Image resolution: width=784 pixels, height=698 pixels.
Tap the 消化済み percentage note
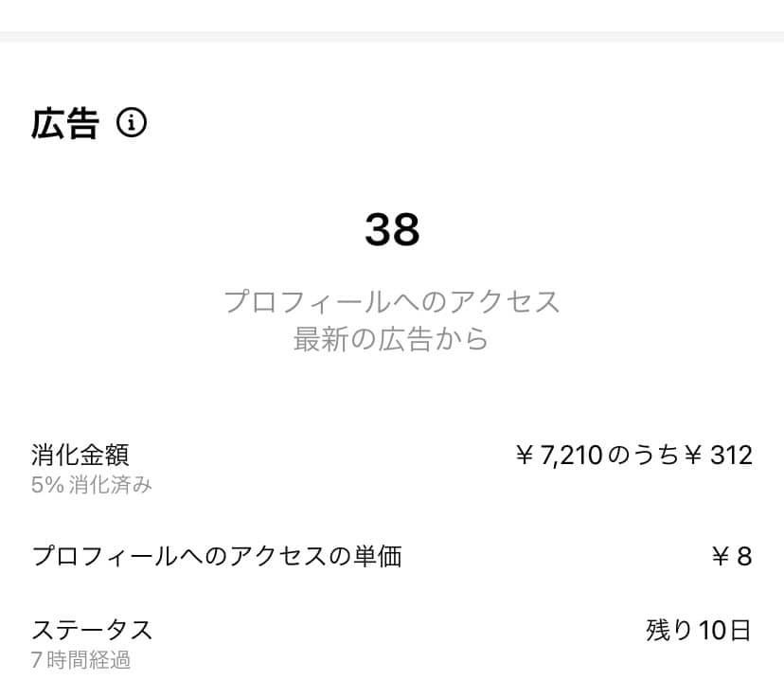point(110,485)
